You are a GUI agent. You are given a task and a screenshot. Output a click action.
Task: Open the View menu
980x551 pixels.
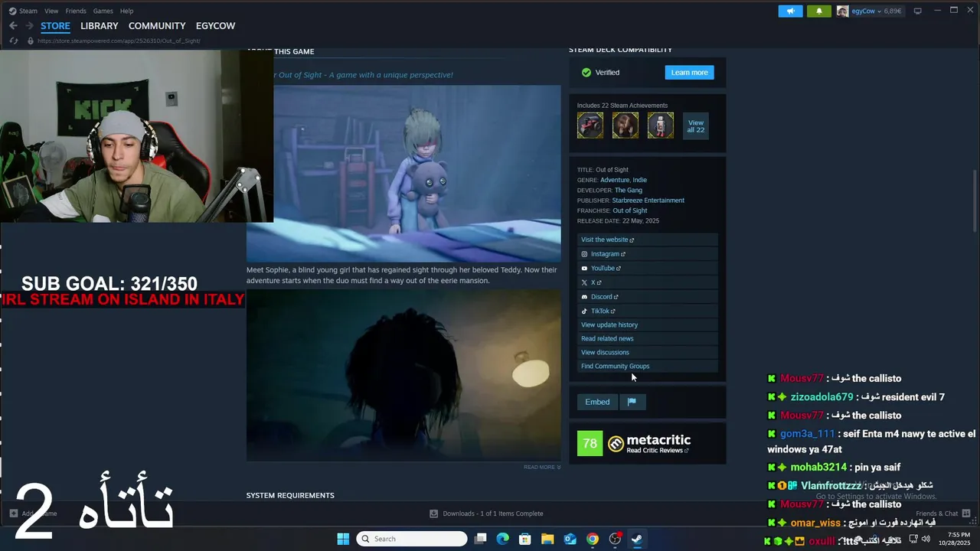click(x=51, y=11)
